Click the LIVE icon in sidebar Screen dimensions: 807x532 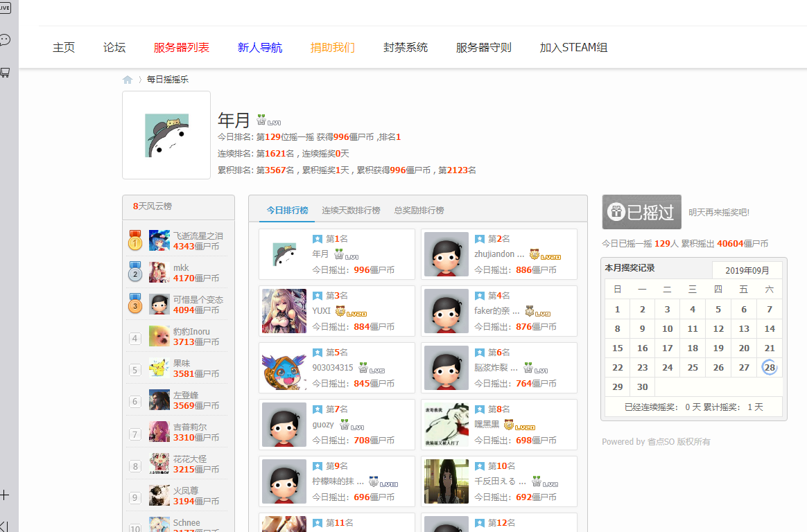4,8
